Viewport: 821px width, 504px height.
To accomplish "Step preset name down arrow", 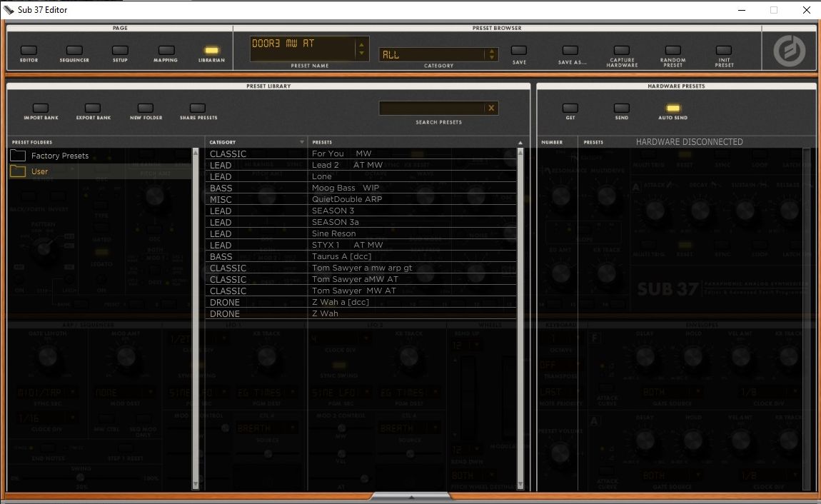I will tap(361, 53).
